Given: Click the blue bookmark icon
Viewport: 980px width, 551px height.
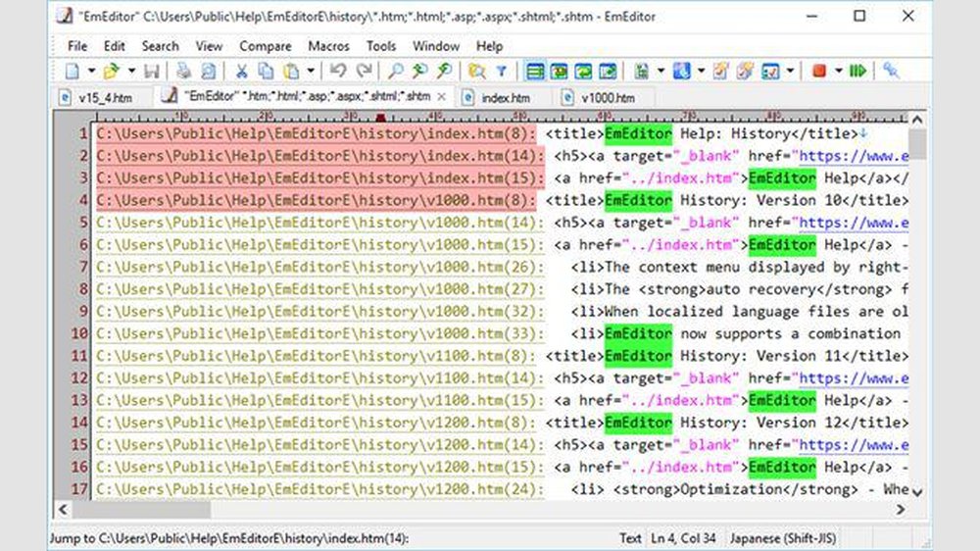Looking at the screenshot, I should pos(681,72).
